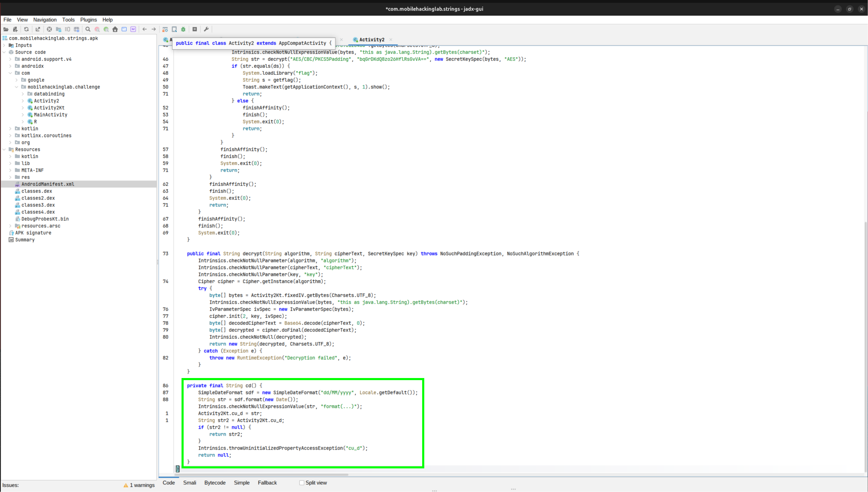This screenshot has width=868, height=492.
Task: Click the Home main activity icon
Action: 115,30
